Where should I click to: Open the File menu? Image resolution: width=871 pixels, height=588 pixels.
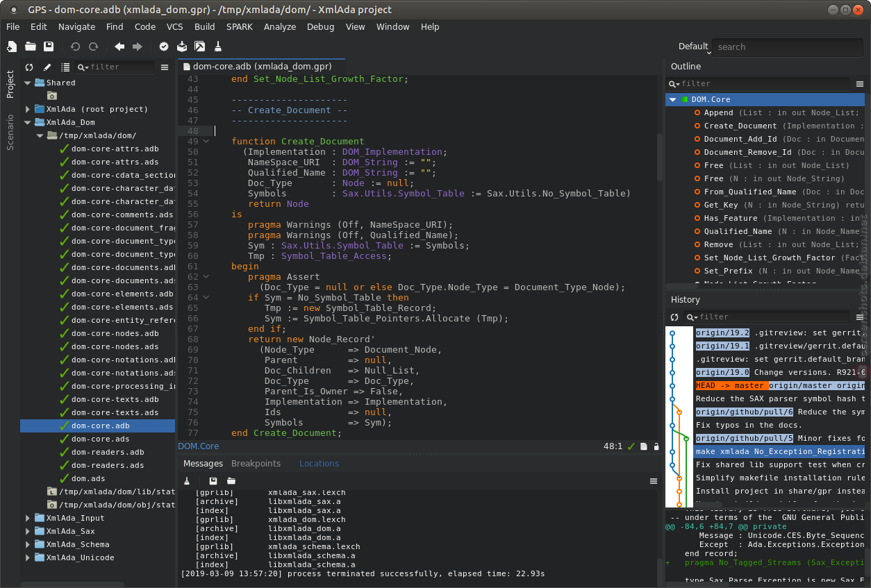pyautogui.click(x=13, y=26)
